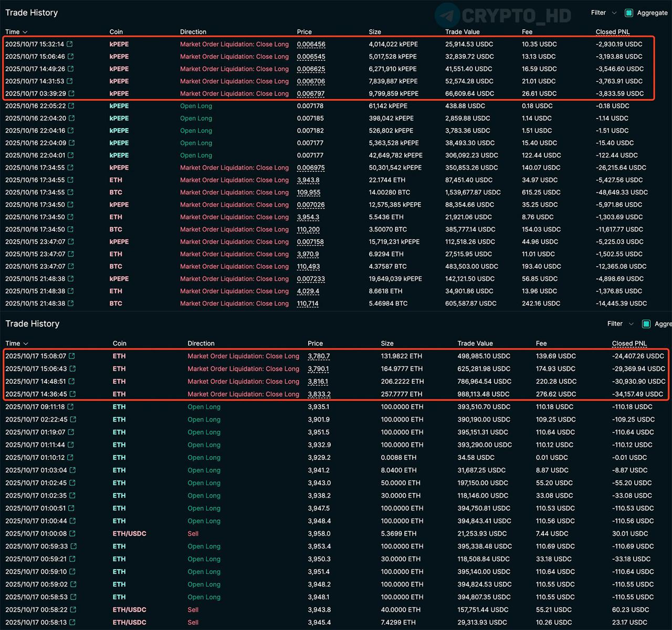Click the underlined ETH price 3,780.7
Image resolution: width=672 pixels, height=630 pixels.
319,356
